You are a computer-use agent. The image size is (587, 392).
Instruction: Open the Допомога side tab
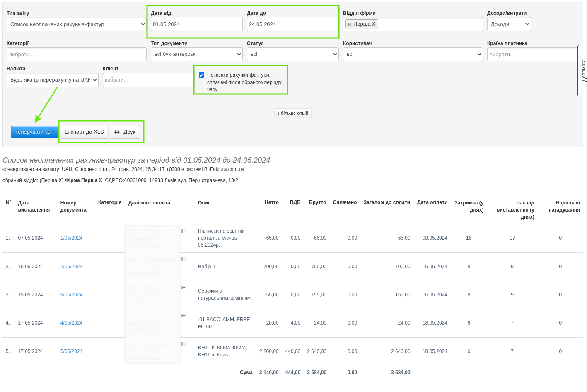click(x=583, y=70)
